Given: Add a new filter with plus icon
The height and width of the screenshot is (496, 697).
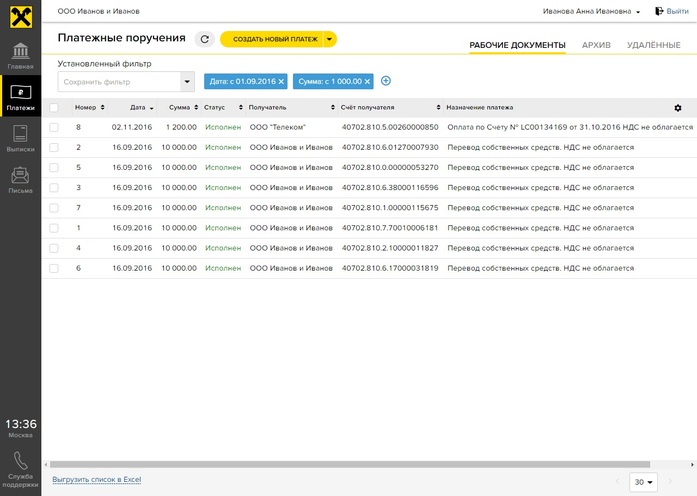Looking at the screenshot, I should (386, 81).
